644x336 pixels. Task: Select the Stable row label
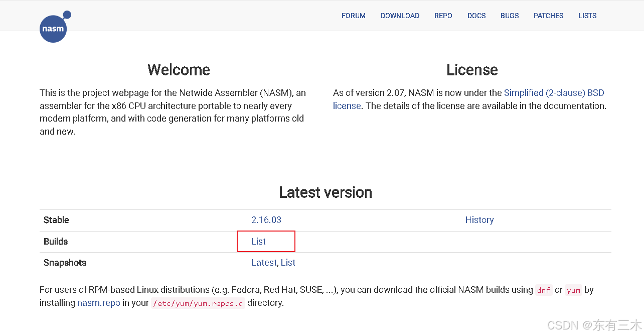[x=56, y=220]
